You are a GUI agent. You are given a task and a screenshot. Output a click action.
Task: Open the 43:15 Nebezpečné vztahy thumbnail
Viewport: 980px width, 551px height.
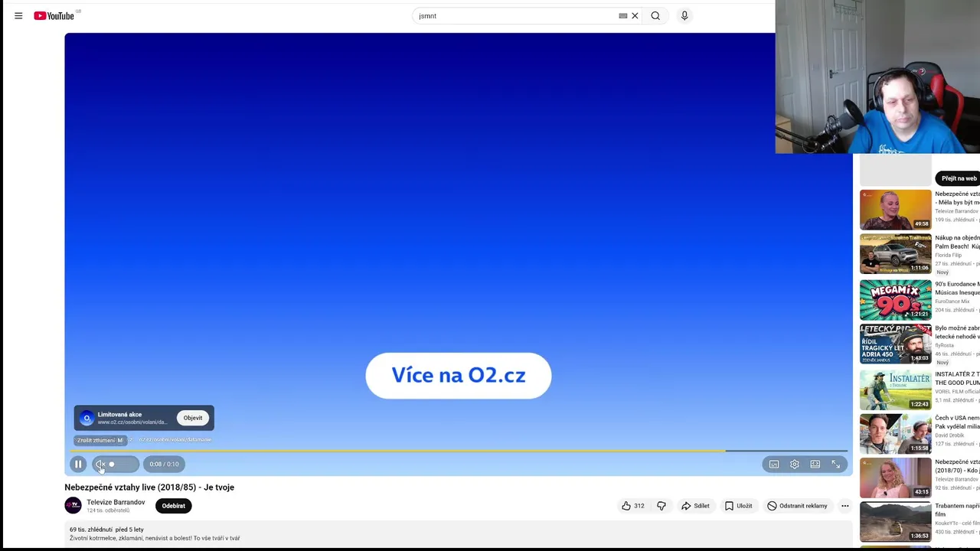[895, 478]
